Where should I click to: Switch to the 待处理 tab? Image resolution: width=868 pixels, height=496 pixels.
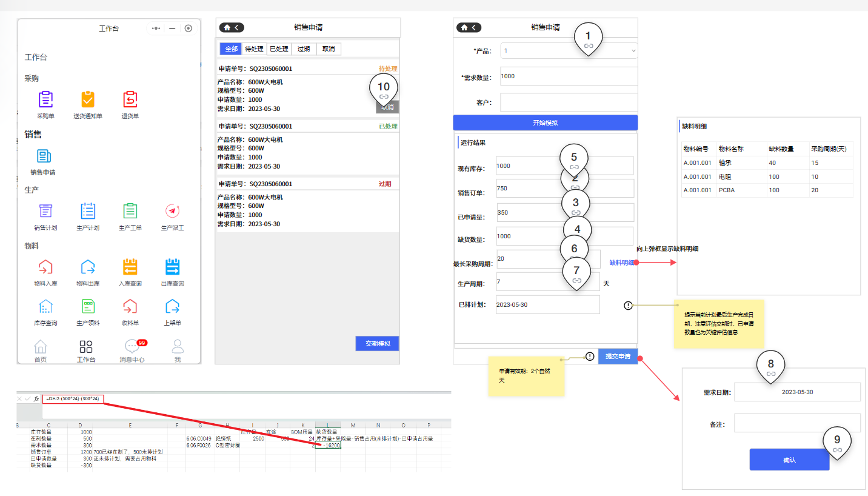tap(254, 49)
